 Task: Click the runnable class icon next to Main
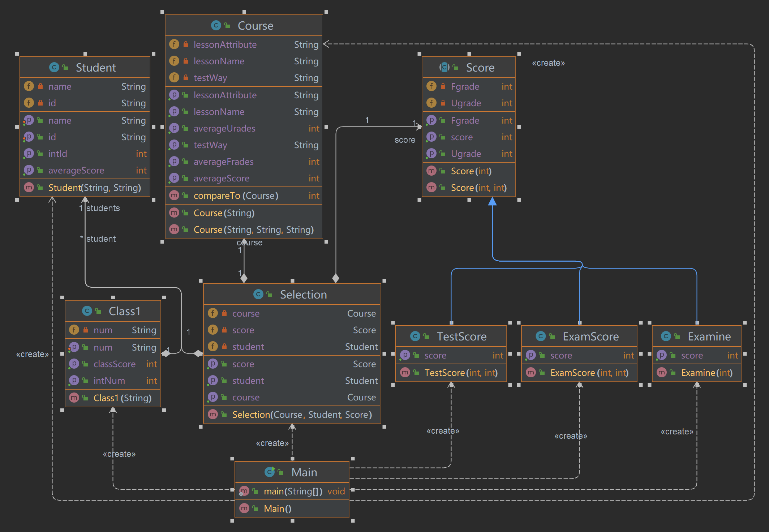[270, 472]
